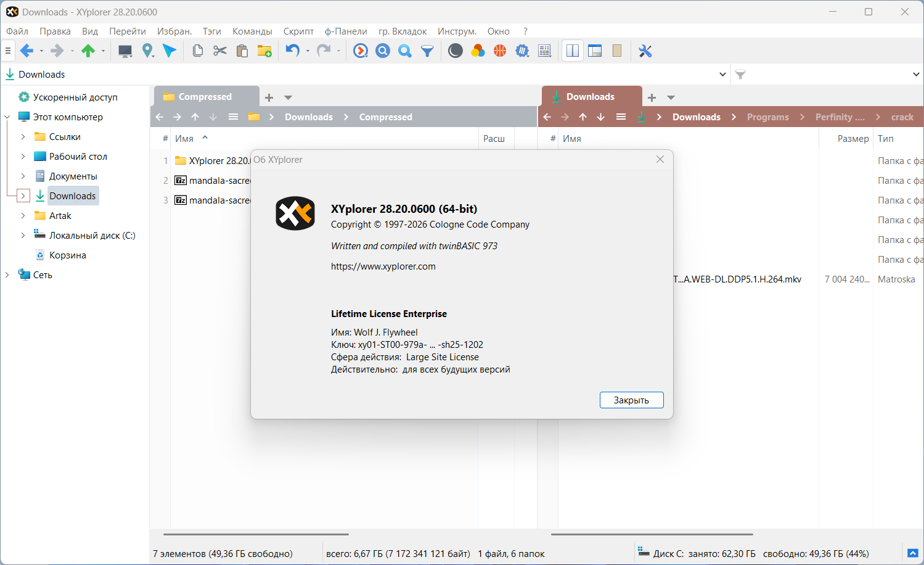This screenshot has height=565, width=924.
Task: Click the Redo arrow icon
Action: [324, 51]
